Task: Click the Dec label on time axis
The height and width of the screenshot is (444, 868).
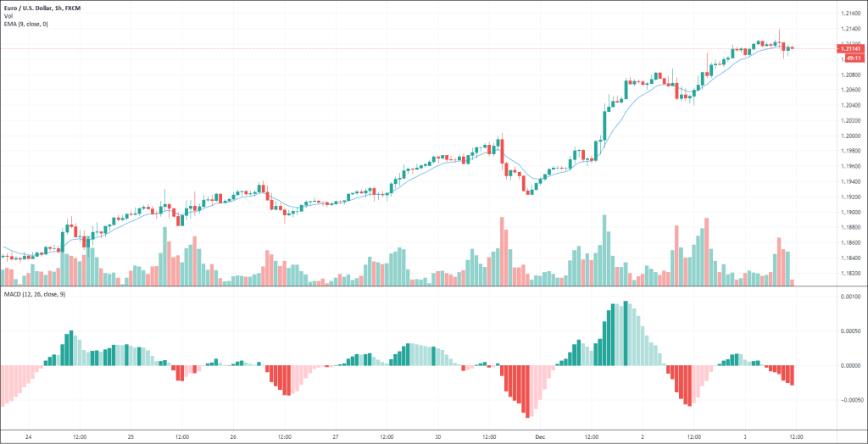Action: 540,436
